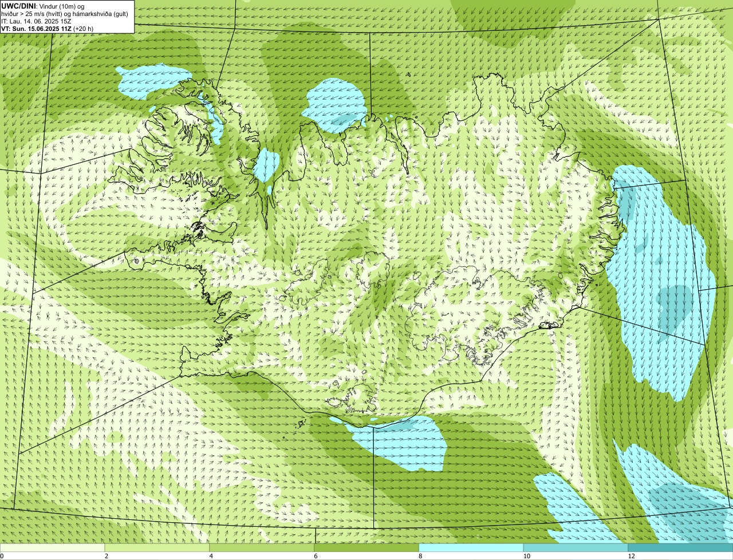Pick the above 12 m/s darkest teal swatch
Viewport: 733px width, 560px height.
(x=680, y=547)
